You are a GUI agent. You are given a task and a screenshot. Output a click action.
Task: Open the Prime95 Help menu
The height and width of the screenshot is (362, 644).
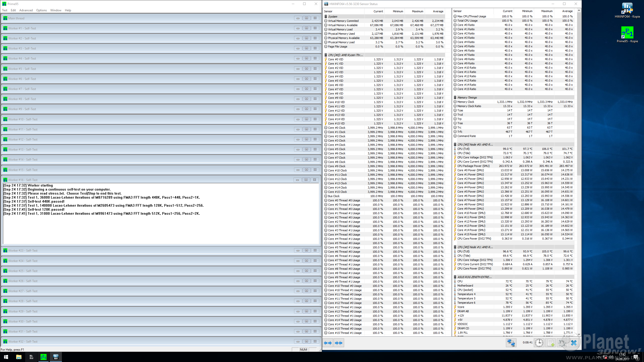68,10
